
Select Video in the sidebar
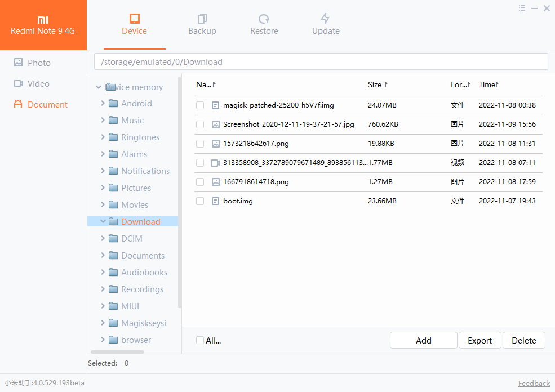tap(32, 83)
